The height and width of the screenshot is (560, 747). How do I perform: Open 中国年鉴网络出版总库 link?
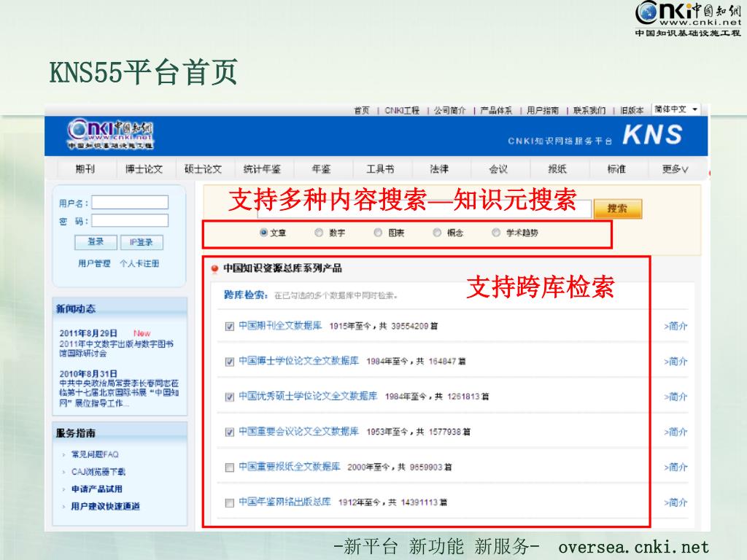pyautogui.click(x=285, y=502)
